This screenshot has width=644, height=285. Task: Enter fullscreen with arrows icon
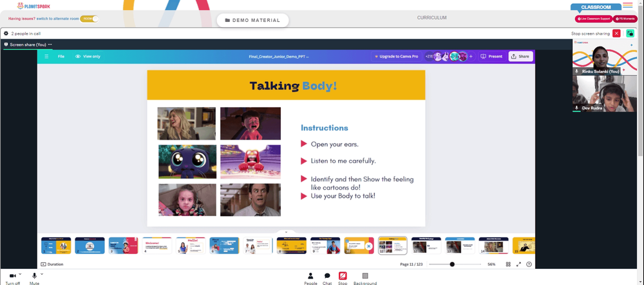pos(518,264)
